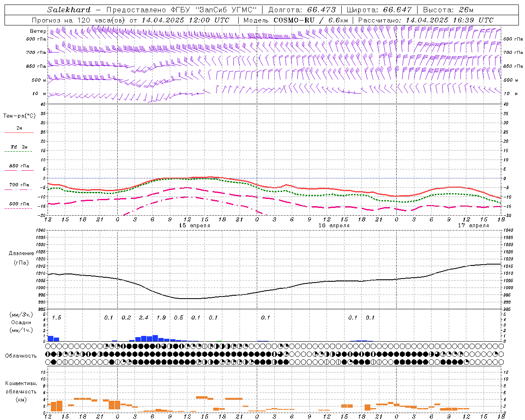Click the "Модель COSMO-RU / 6.6км" text

(x=296, y=20)
